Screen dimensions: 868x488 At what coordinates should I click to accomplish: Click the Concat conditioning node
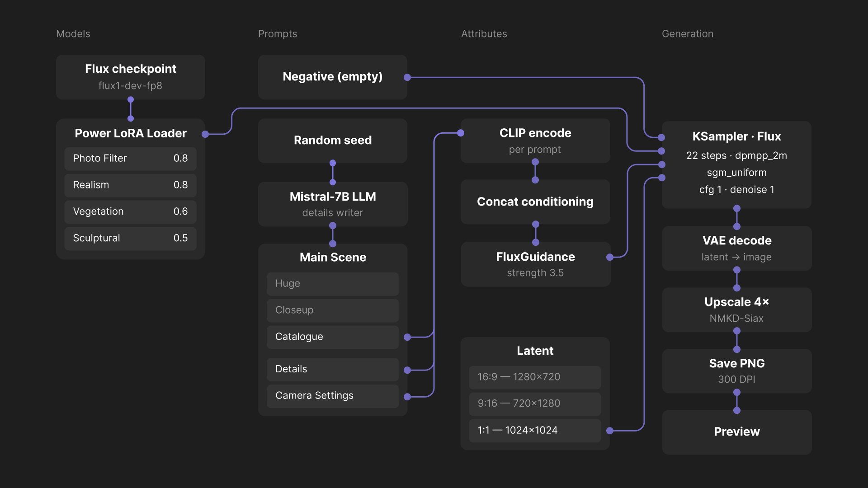535,202
